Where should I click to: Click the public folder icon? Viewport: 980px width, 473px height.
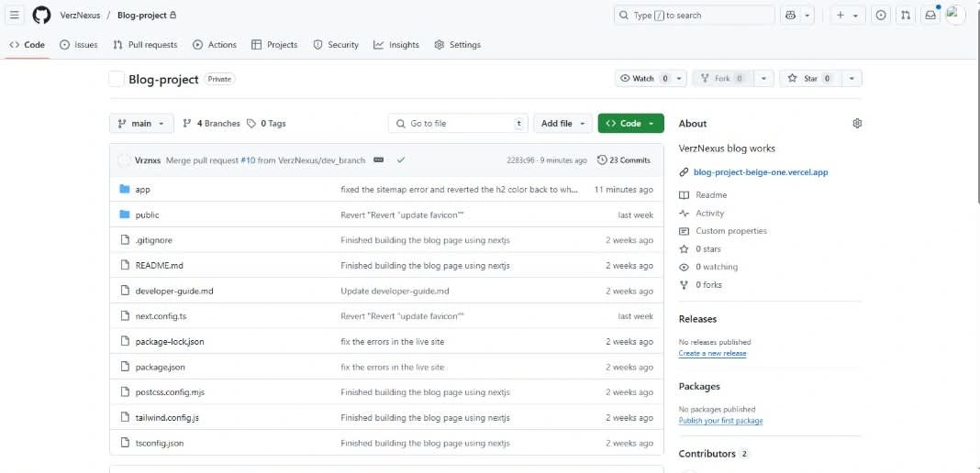pos(125,214)
